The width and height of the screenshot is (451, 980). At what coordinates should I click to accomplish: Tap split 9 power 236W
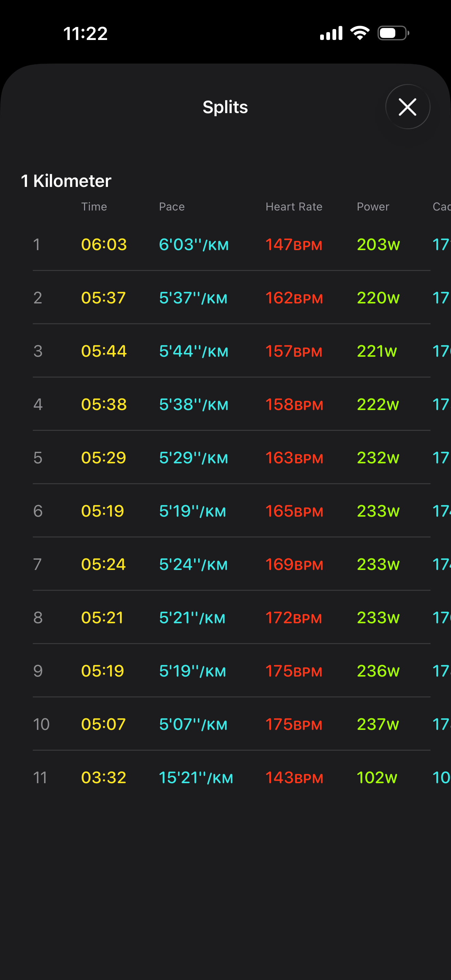(x=378, y=670)
